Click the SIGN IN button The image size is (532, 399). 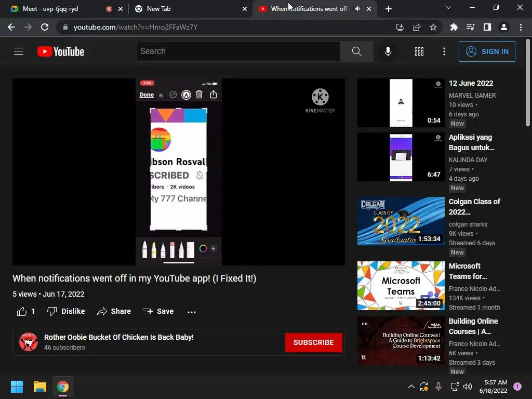pos(486,51)
